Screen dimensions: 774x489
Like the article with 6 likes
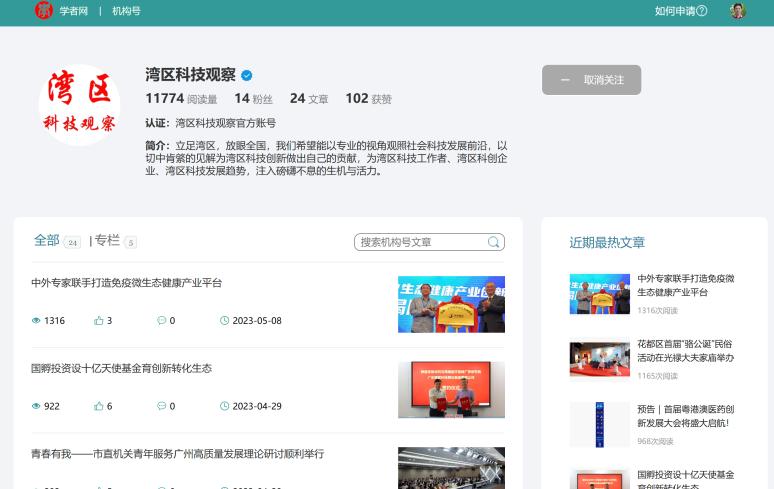pyautogui.click(x=99, y=406)
